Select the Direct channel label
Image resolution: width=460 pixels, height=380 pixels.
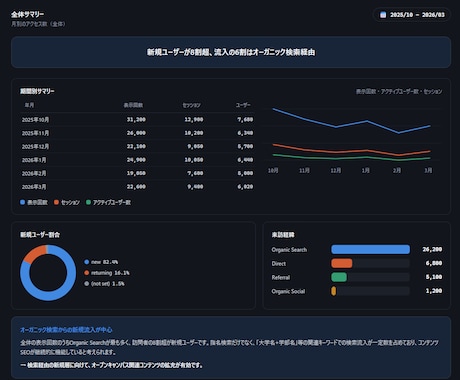pos(279,264)
